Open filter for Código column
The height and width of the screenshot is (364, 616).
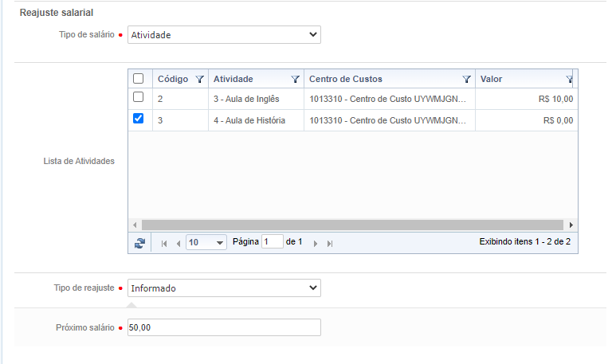pos(199,80)
